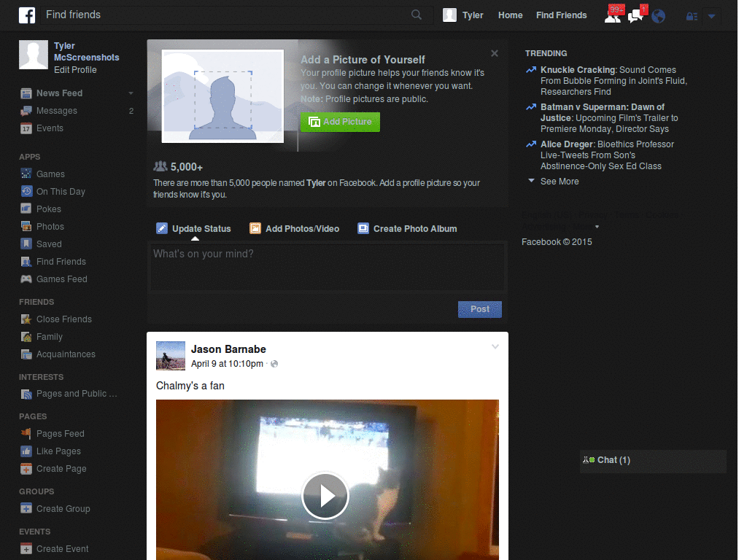Click Find Friends icon in sidebar

(26, 262)
